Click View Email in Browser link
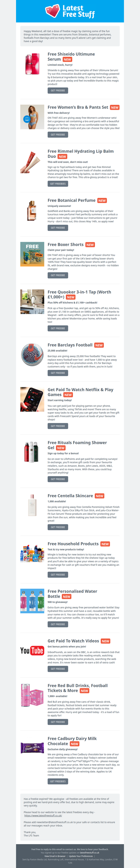 pos(55,856)
